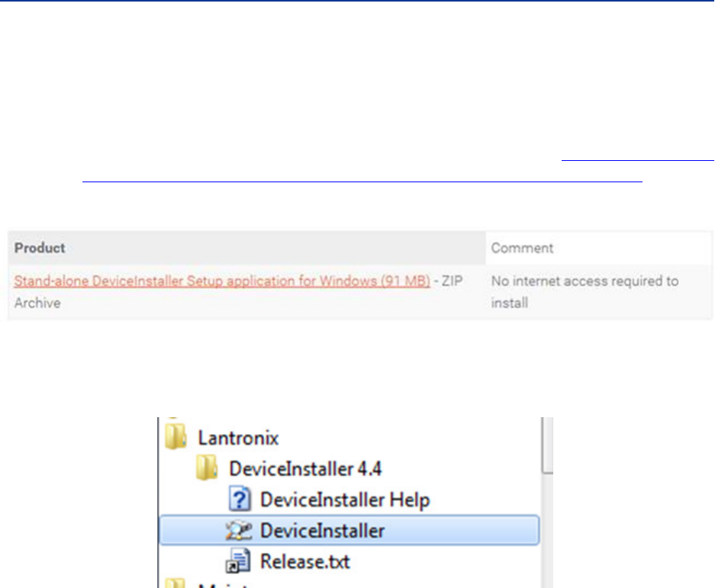715x588 pixels.
Task: Click the long blue underlined hyperlink line
Action: [362, 182]
